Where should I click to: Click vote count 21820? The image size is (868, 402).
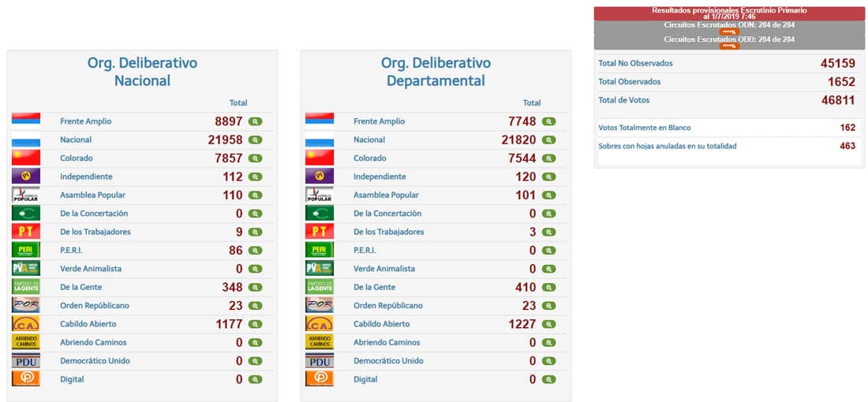tap(518, 140)
